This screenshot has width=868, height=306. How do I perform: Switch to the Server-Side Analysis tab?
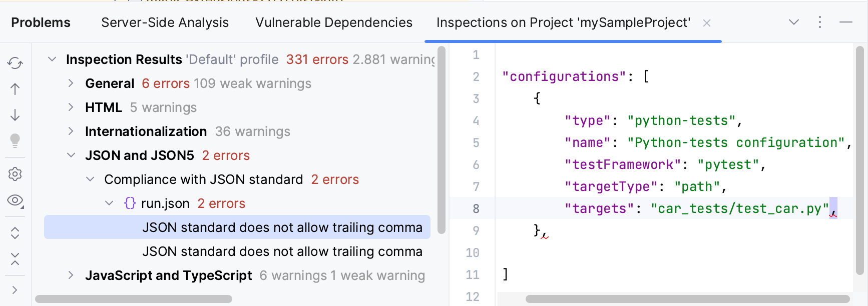click(x=165, y=22)
